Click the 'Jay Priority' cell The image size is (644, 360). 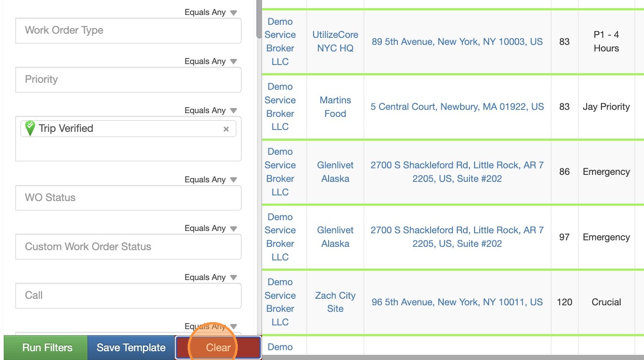[x=606, y=107]
